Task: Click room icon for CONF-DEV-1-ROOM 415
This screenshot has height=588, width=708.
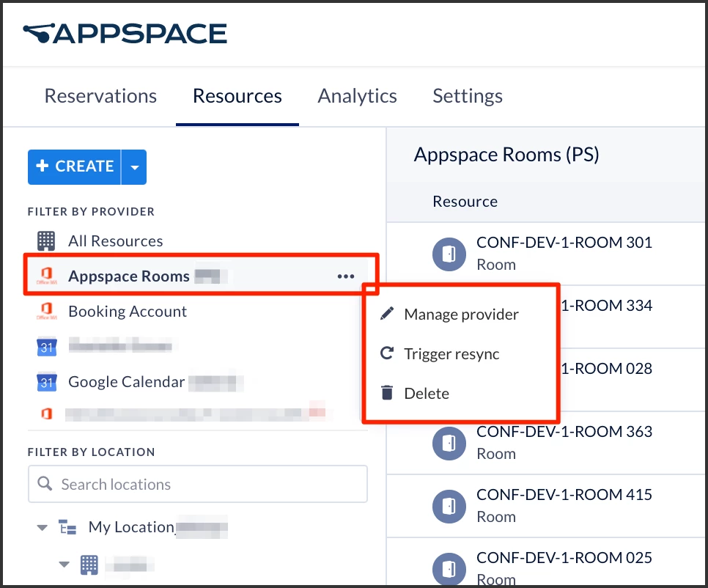Action: (x=449, y=507)
